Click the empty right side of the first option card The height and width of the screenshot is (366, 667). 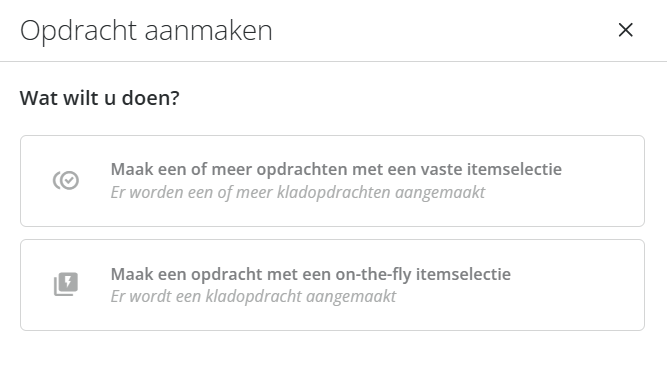click(604, 181)
